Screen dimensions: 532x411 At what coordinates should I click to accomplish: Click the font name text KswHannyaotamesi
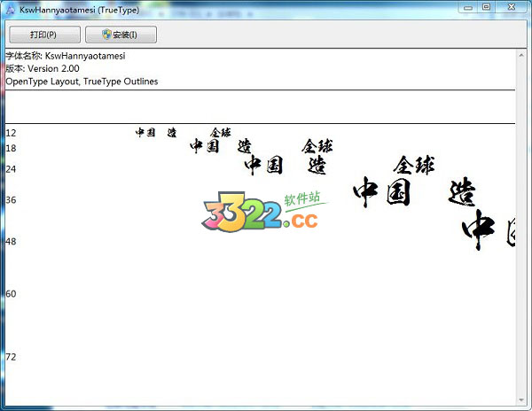click(x=85, y=56)
